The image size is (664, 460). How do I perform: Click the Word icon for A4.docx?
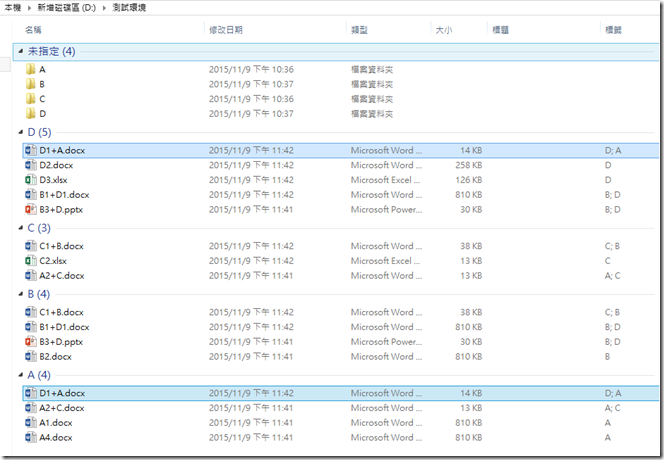pyautogui.click(x=29, y=438)
